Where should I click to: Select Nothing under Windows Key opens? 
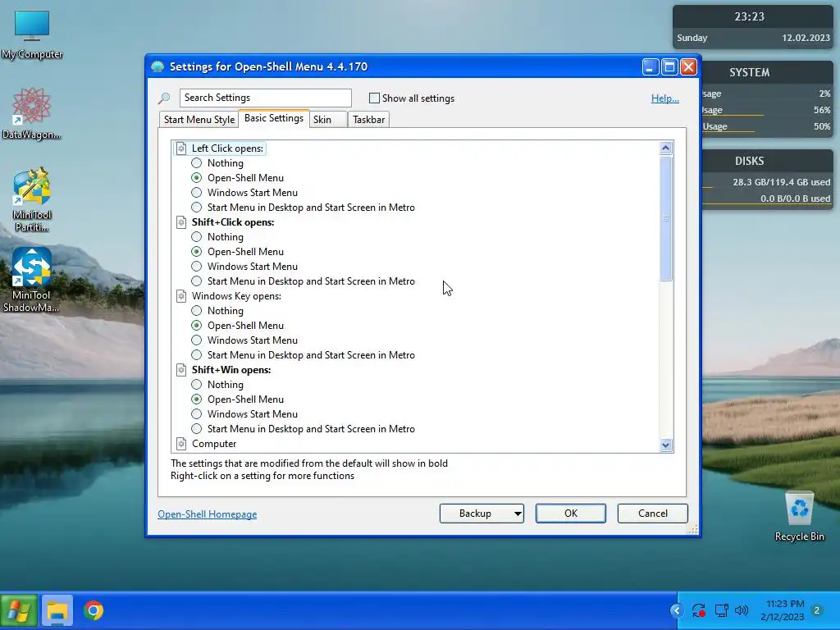[x=197, y=311]
